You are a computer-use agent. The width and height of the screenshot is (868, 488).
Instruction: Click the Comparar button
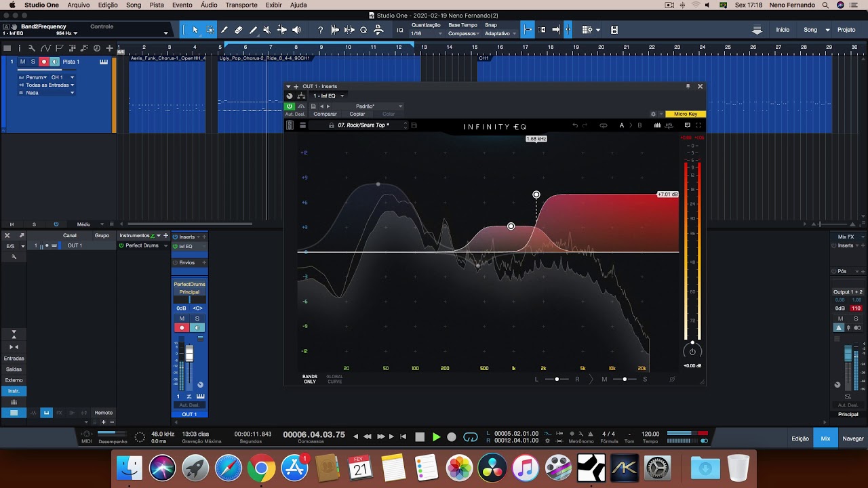[325, 114]
